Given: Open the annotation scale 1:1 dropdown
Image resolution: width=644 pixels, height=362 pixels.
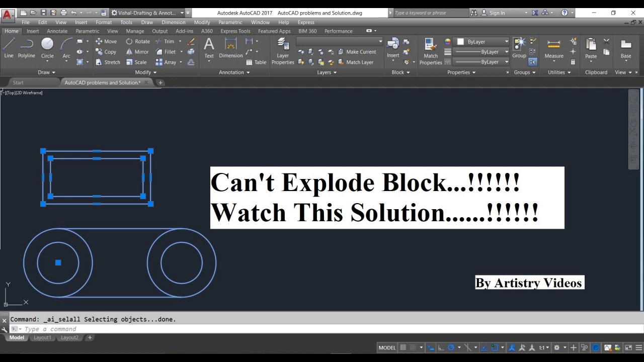Looking at the screenshot, I should pyautogui.click(x=544, y=347).
